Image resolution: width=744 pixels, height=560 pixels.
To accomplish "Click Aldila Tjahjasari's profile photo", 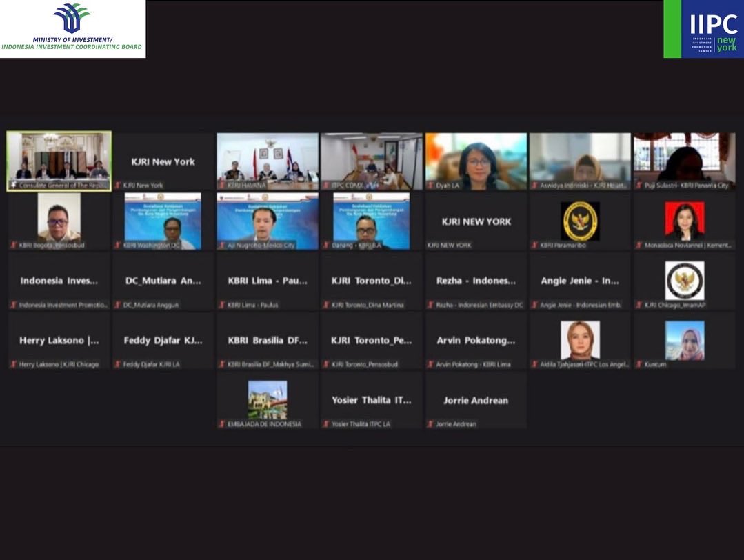I will [x=580, y=340].
